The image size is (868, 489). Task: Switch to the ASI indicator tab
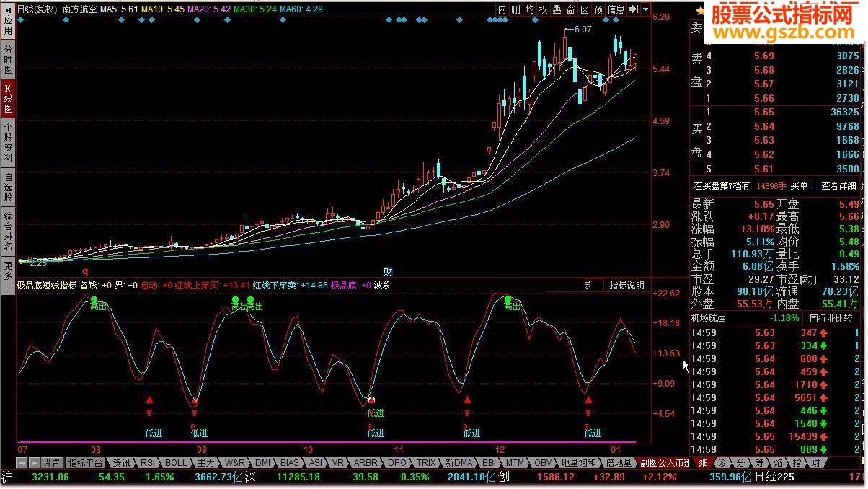pyautogui.click(x=315, y=463)
